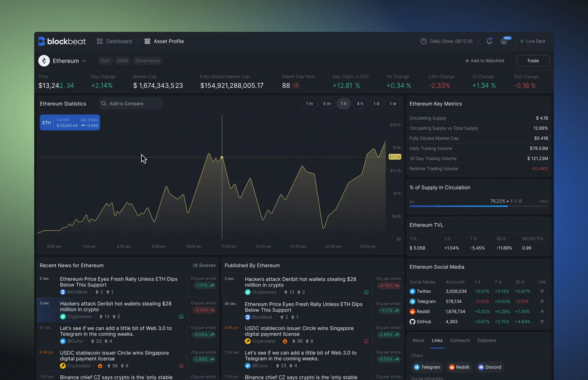The height and width of the screenshot is (380, 588).
Task: Click the Add to Compare search field
Action: 131,104
